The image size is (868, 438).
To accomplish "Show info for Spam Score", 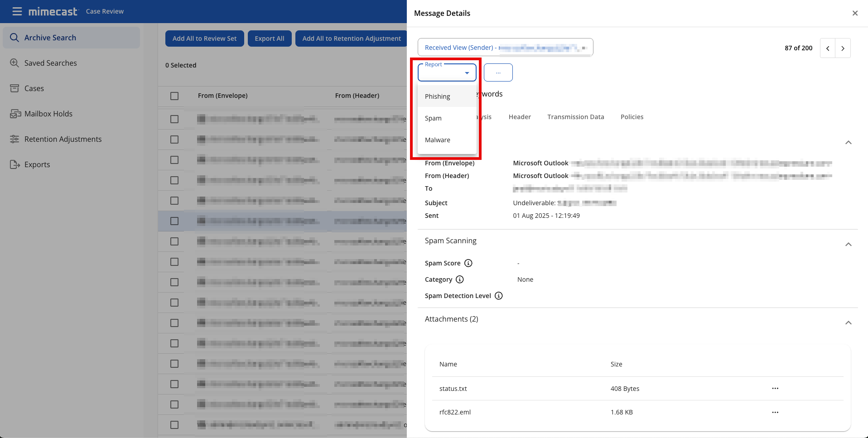I will click(x=468, y=263).
